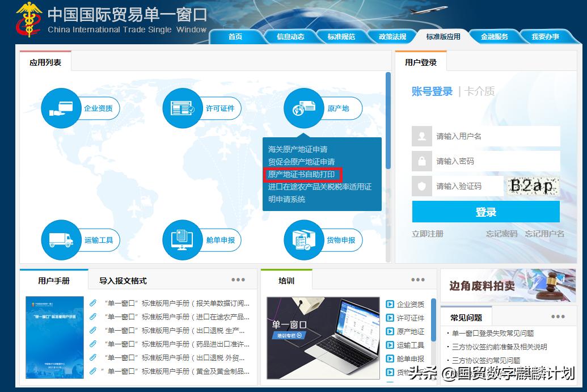Image resolution: width=587 pixels, height=392 pixels.
Task: Click the B2ap captcha image to refresh
Action: 532,186
